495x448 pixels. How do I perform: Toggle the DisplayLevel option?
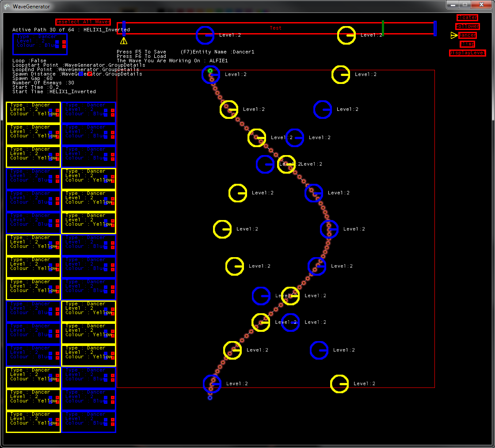(467, 53)
